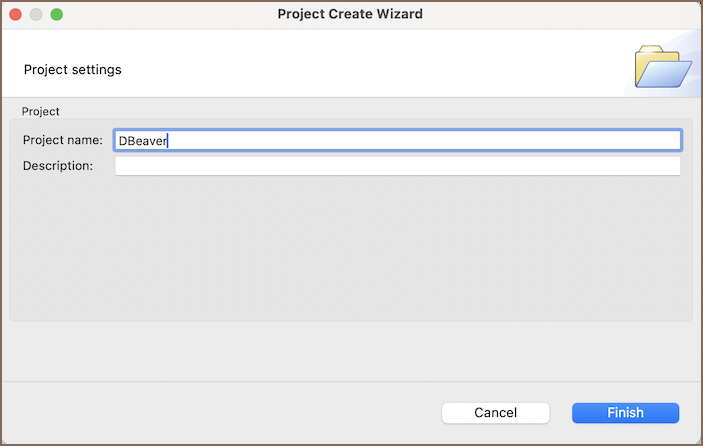This screenshot has height=446, width=703.
Task: Click the "DBeaver" text in the name field
Action: click(x=142, y=141)
